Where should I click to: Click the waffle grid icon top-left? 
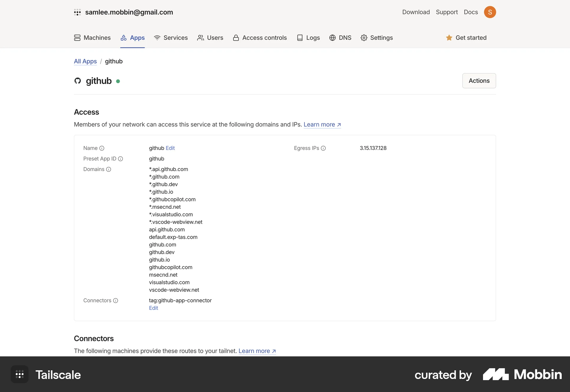(77, 12)
